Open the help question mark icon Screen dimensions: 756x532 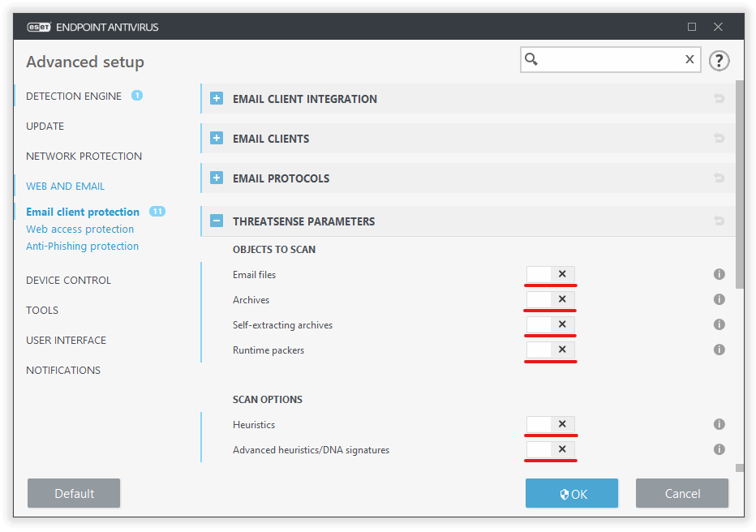click(x=719, y=61)
